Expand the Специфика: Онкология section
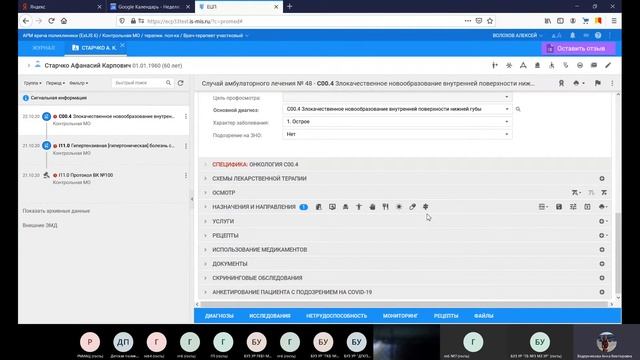The image size is (640, 360). pyautogui.click(x=205, y=164)
